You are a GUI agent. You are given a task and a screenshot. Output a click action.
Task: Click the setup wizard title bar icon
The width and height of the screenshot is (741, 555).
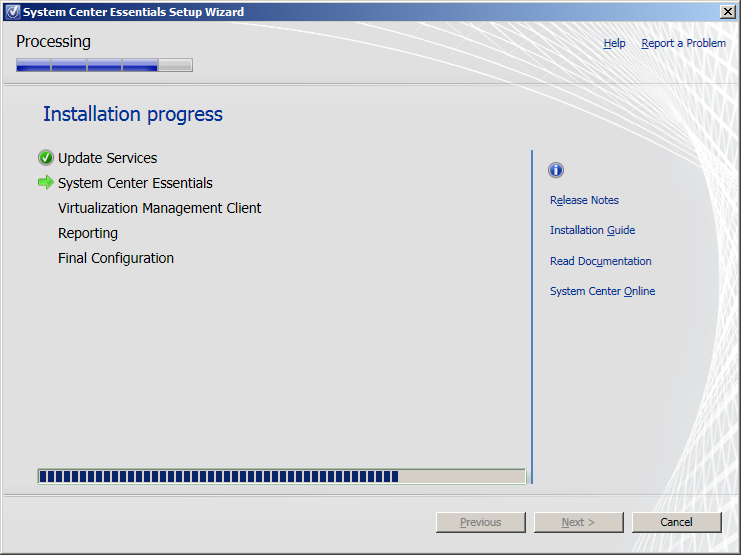click(x=12, y=12)
